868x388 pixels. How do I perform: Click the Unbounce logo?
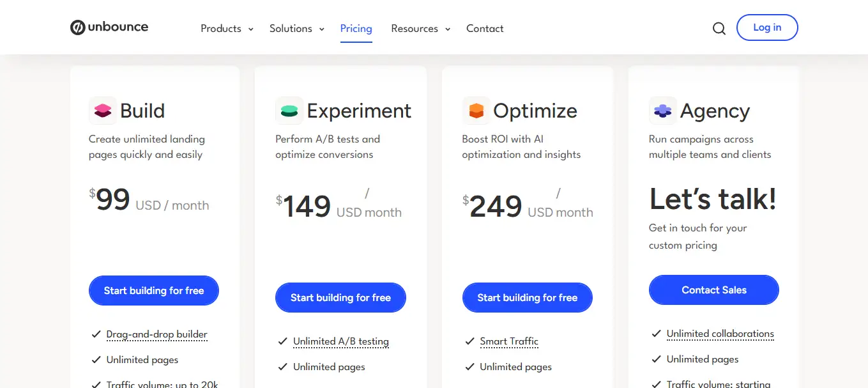109,27
